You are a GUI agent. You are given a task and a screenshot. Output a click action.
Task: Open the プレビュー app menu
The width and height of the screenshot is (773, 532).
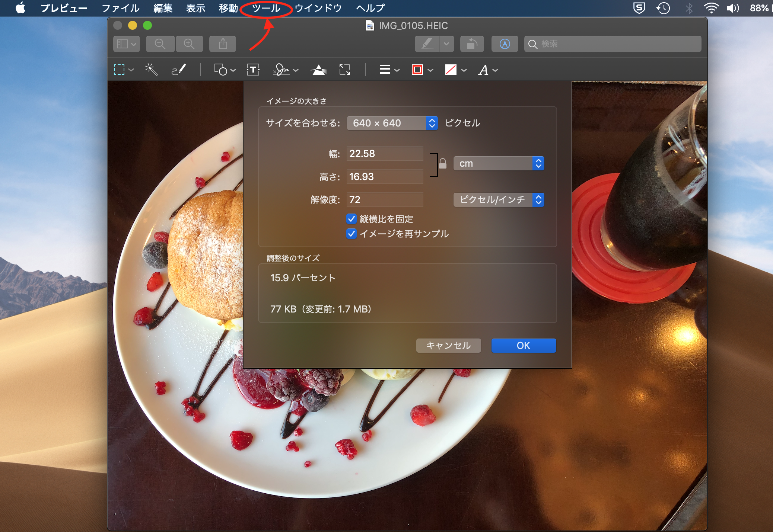click(x=64, y=8)
